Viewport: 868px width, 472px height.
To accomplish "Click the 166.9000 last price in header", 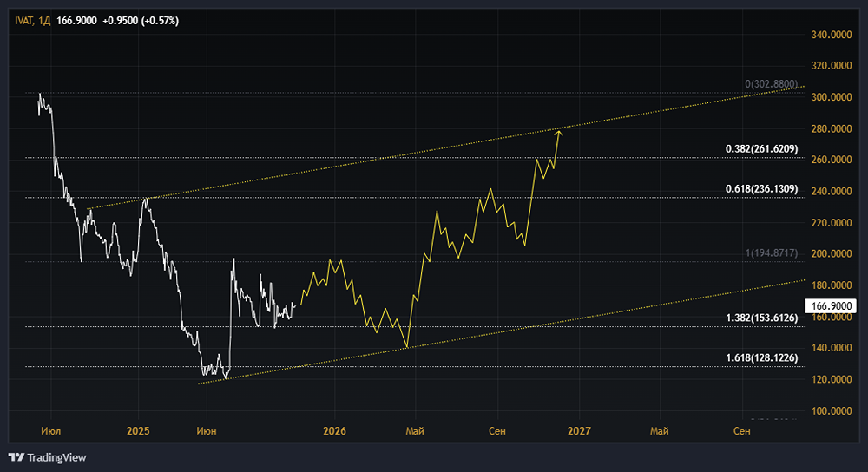I will [x=76, y=21].
